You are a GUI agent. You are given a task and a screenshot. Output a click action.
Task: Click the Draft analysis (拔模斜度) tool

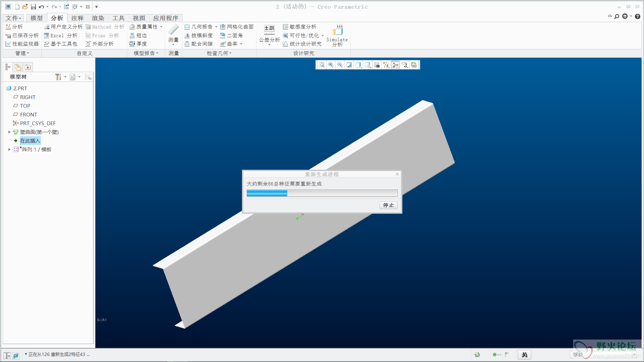pos(199,35)
